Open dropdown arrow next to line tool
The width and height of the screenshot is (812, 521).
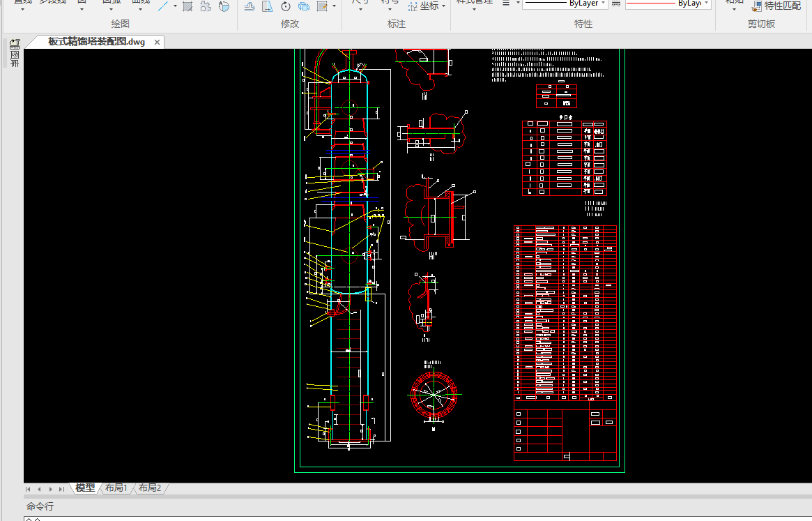coord(175,6)
